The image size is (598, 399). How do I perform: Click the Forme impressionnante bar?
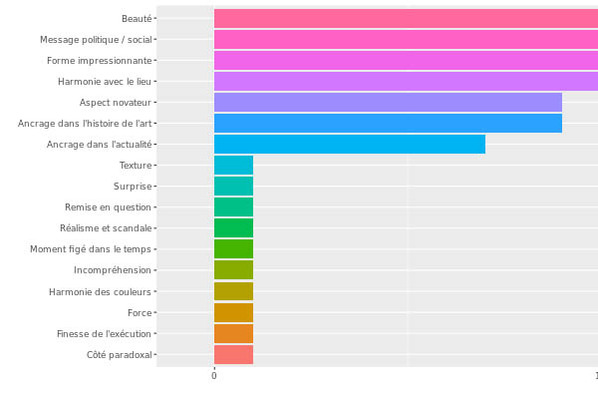pyautogui.click(x=406, y=61)
